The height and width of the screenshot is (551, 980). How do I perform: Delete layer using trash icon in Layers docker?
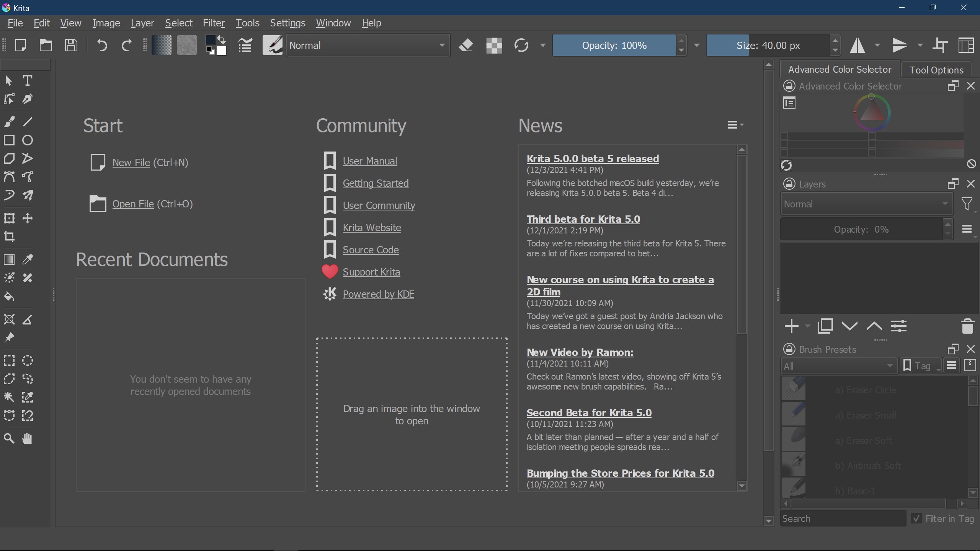click(x=968, y=326)
